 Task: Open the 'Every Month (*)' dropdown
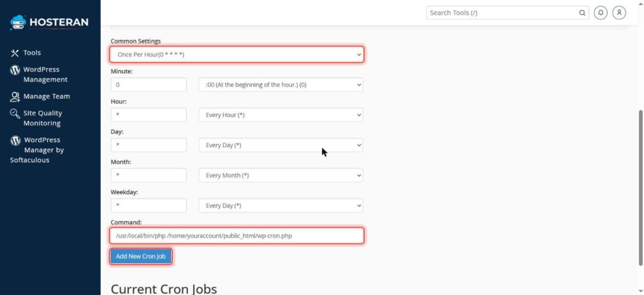[280, 175]
